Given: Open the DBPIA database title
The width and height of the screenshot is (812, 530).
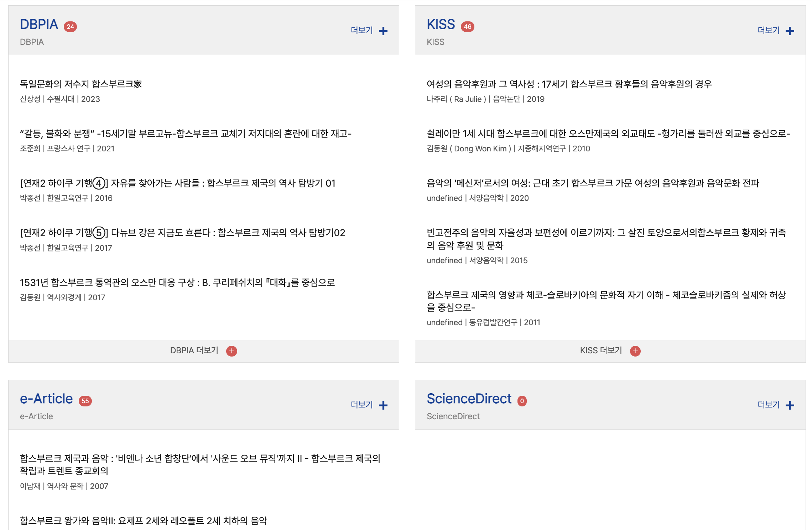Looking at the screenshot, I should (x=39, y=24).
